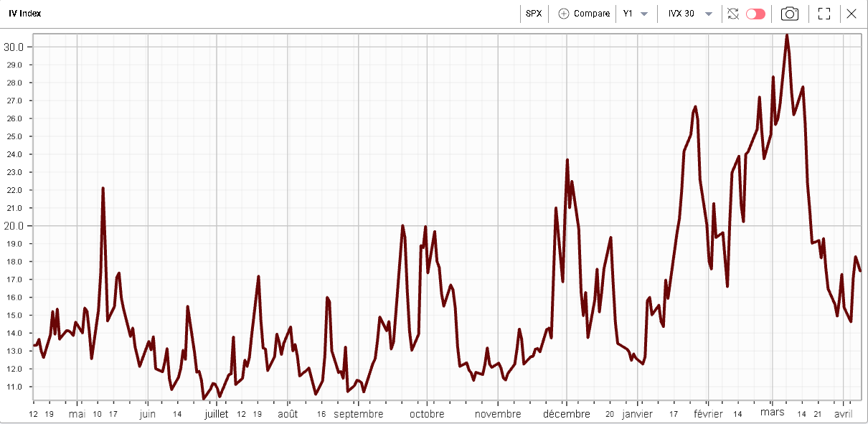The width and height of the screenshot is (868, 424).
Task: Close the IV Index chart panel
Action: click(852, 14)
